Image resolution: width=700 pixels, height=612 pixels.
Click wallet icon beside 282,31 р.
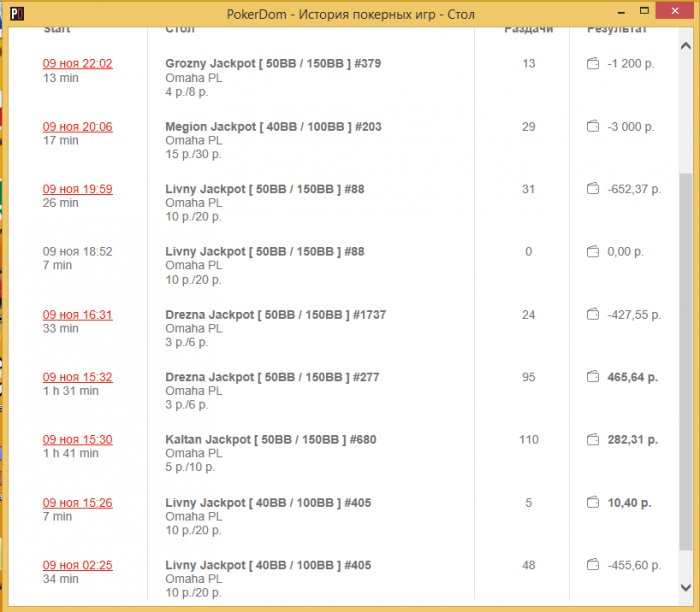(593, 440)
